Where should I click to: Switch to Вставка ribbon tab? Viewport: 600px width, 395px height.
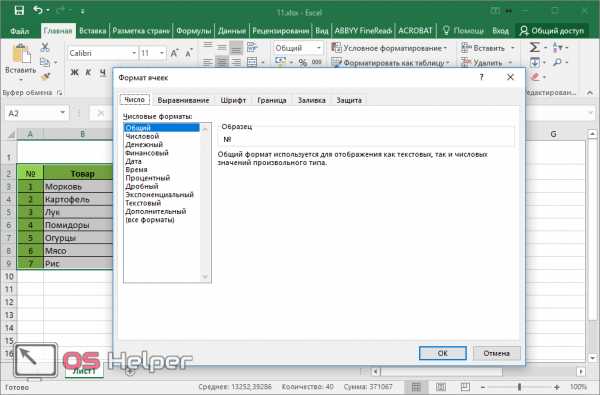point(93,31)
